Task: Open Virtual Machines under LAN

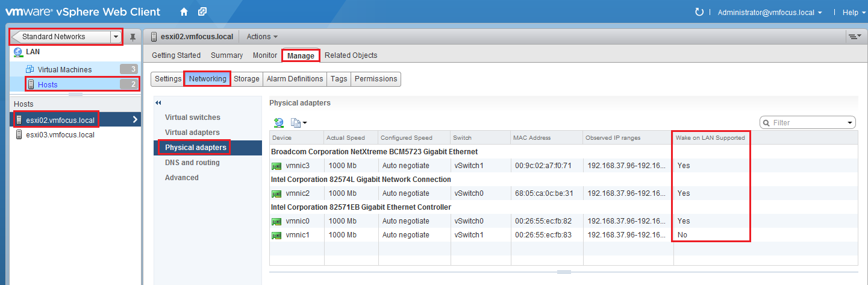Action: (64, 70)
